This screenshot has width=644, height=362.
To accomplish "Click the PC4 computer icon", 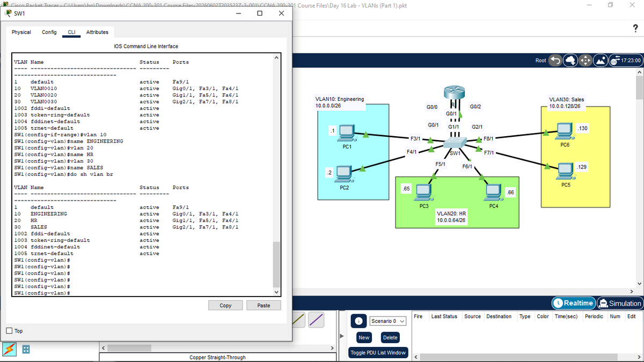I will tap(493, 191).
